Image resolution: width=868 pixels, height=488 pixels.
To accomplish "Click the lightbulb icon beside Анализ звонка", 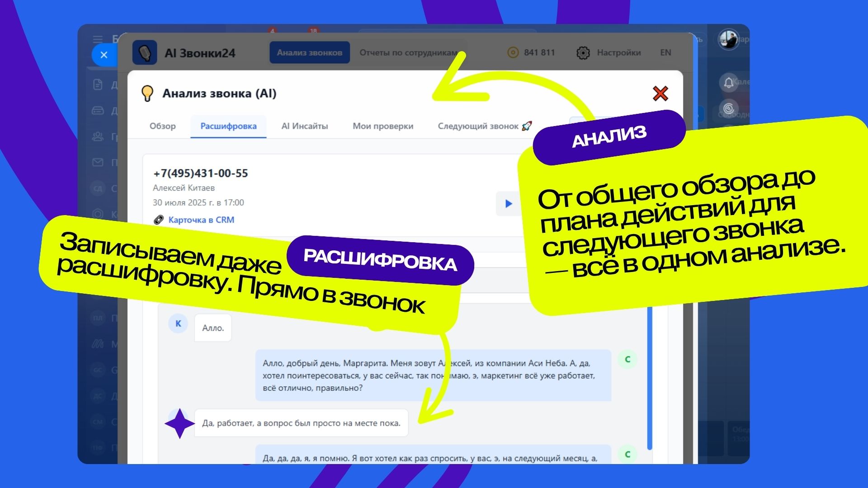I will click(x=147, y=93).
